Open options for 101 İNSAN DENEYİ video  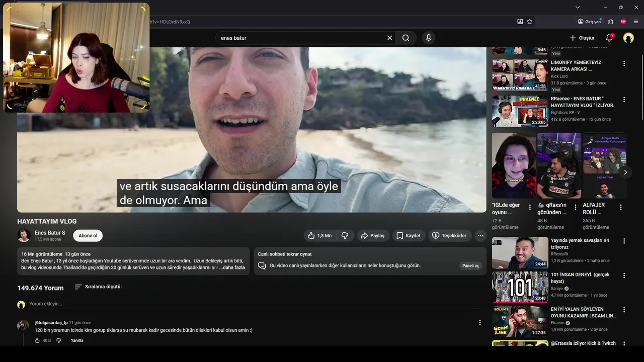624,276
